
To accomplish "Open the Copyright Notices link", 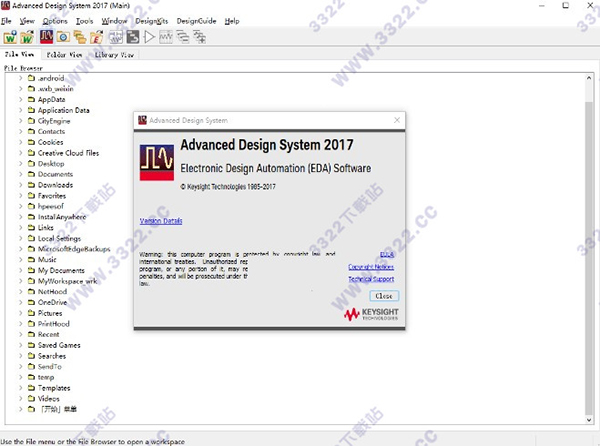I will (371, 267).
